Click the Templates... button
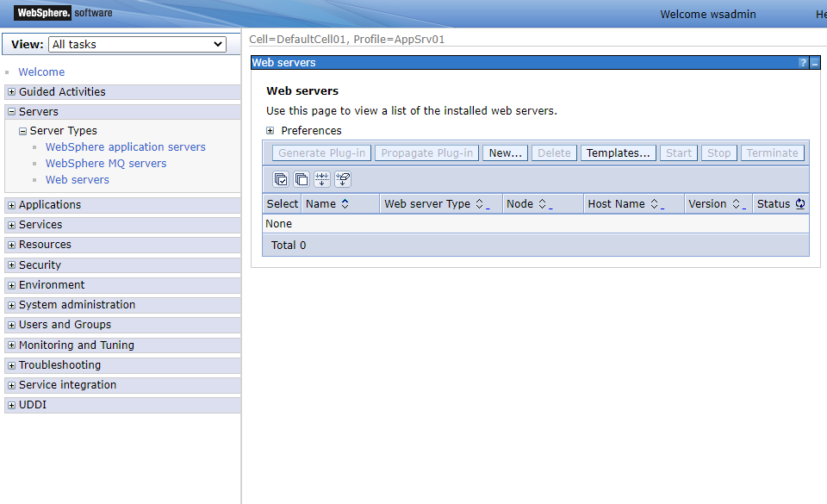This screenshot has width=827, height=504. (619, 152)
